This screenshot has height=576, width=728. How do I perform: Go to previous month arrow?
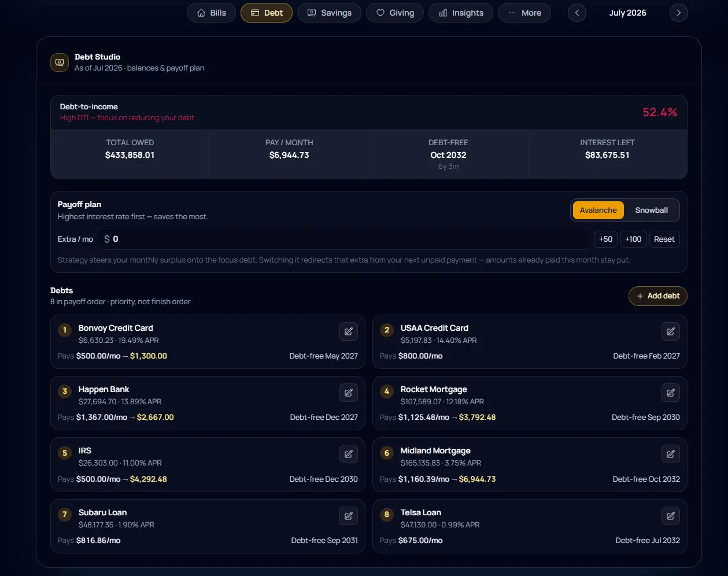(577, 13)
